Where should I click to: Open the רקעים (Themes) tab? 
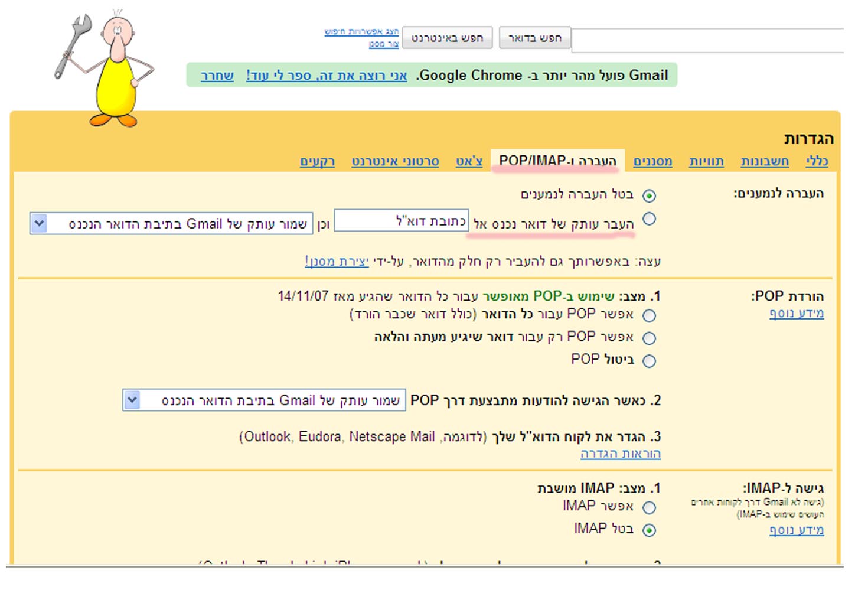317,161
